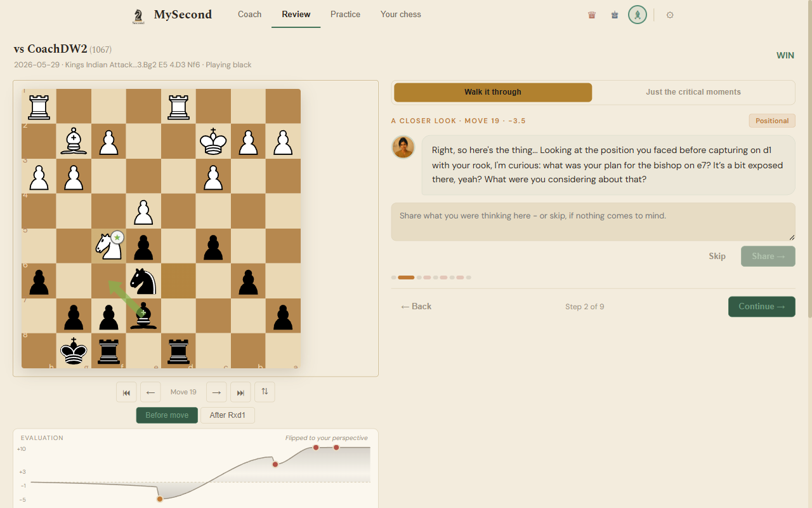This screenshot has width=812, height=508.
Task: Click the black rook on d8
Action: pos(178,351)
